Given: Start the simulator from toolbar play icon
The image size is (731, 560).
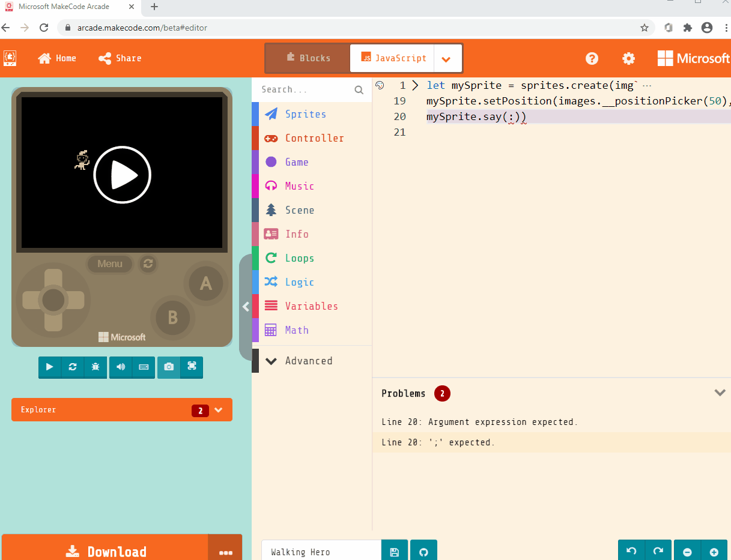Looking at the screenshot, I should (50, 367).
